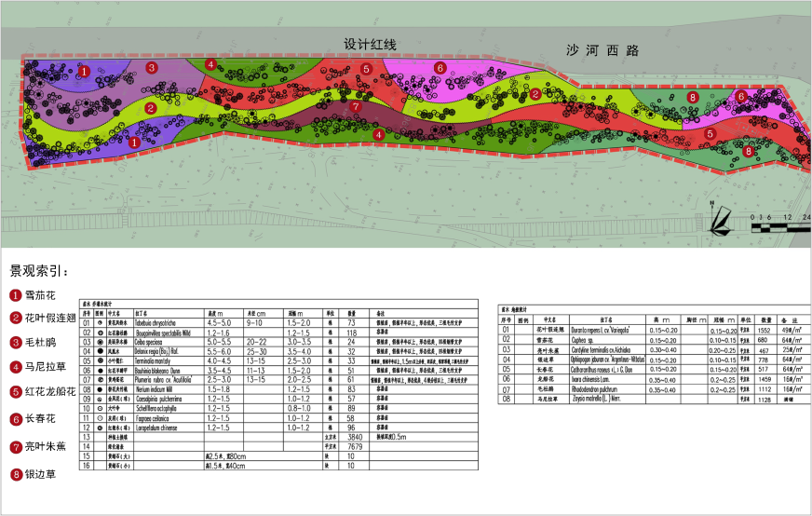Click the number 3 legend icon for 毛杜鹃
812x516 pixels.
click(16, 343)
